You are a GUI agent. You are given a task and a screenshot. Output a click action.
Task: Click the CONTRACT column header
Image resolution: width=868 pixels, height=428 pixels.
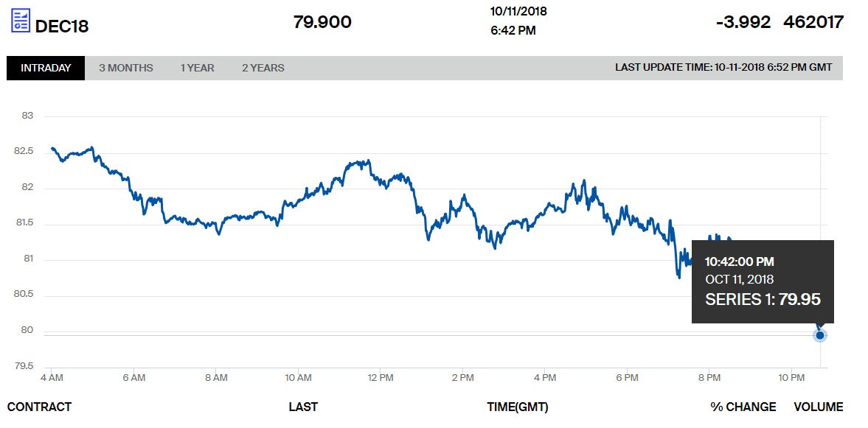[39, 407]
